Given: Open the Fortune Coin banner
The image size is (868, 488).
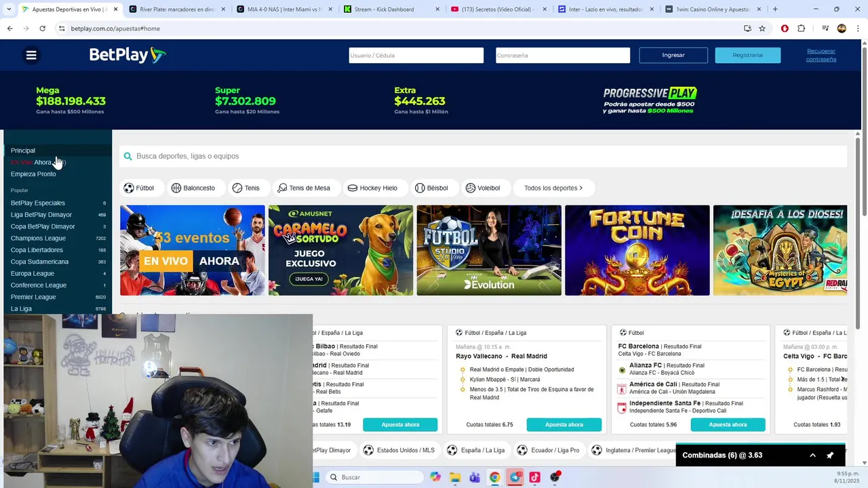Looking at the screenshot, I should [x=637, y=250].
